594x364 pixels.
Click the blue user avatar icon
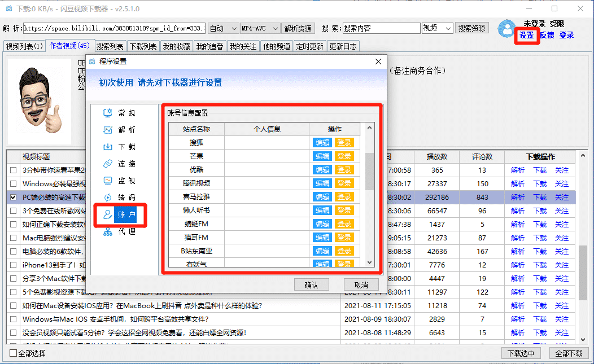tap(506, 29)
